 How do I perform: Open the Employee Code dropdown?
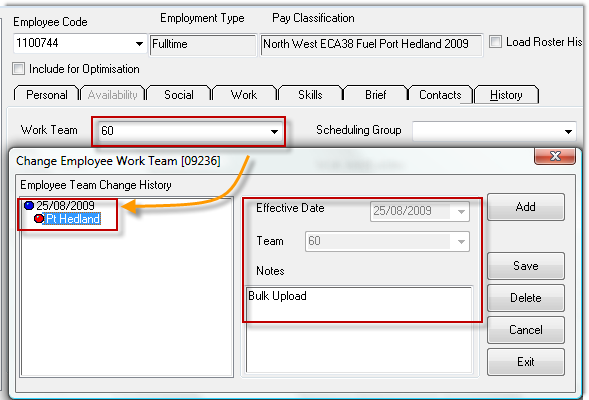pos(139,44)
